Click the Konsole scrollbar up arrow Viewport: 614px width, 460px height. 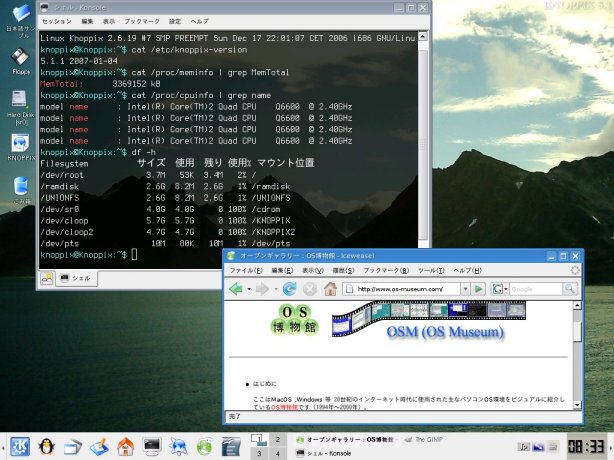point(423,36)
